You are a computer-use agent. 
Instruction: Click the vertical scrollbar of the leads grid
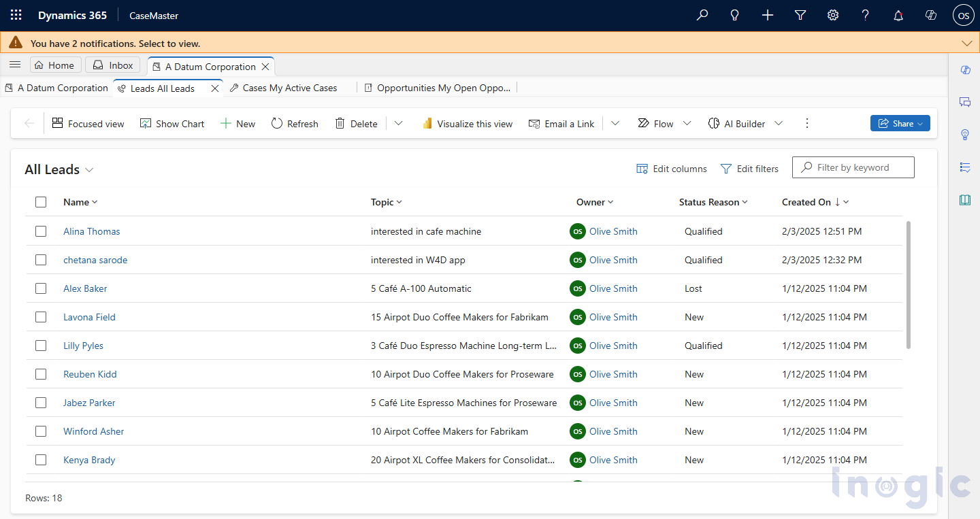click(909, 284)
